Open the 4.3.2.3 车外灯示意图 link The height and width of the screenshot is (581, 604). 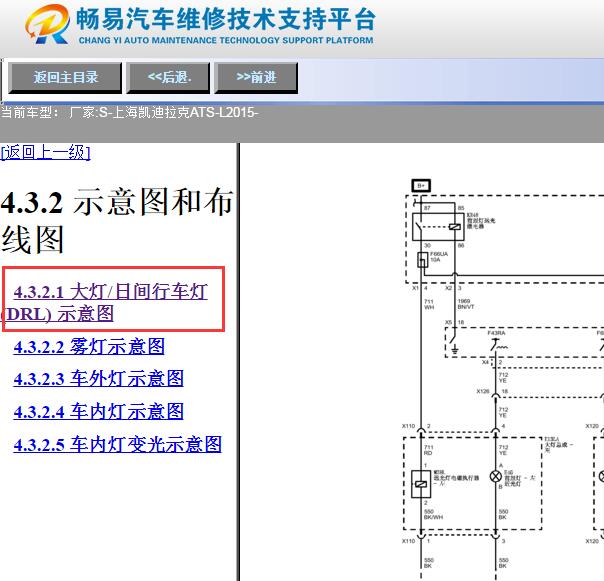(x=98, y=379)
